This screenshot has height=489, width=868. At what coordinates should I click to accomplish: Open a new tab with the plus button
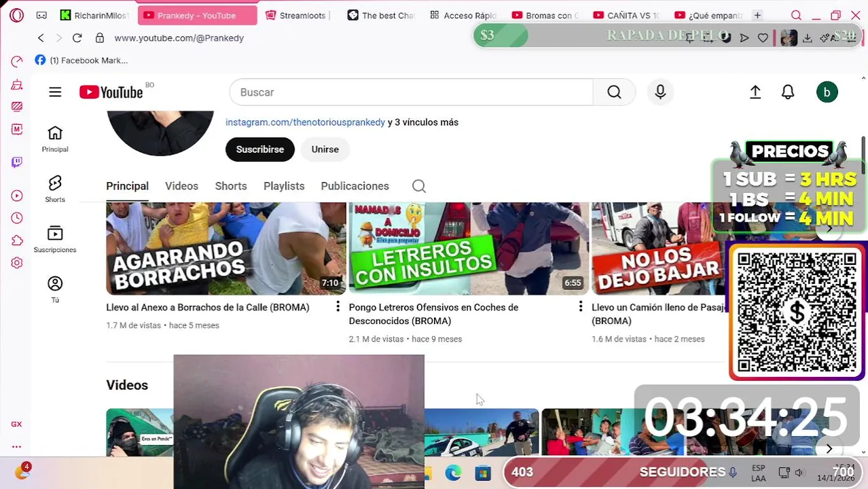coord(757,15)
